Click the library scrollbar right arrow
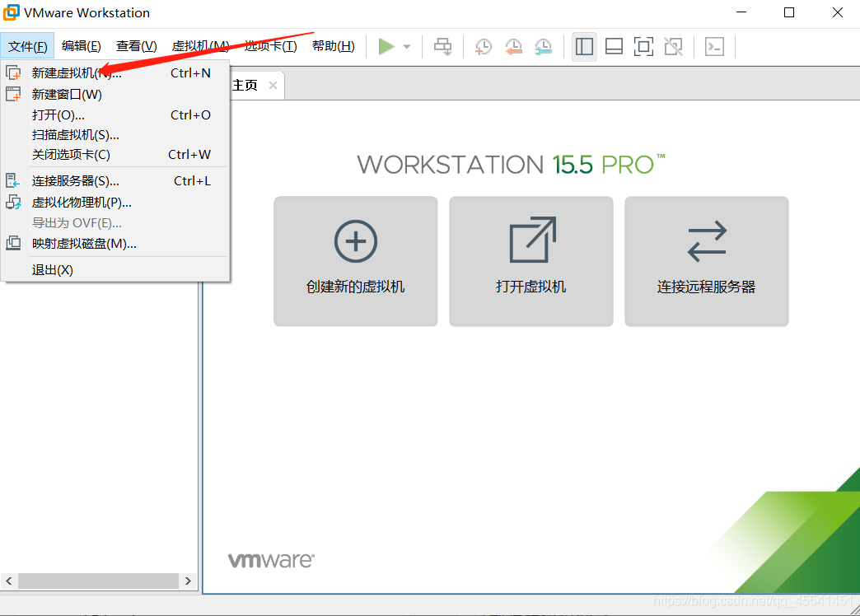 coord(188,581)
